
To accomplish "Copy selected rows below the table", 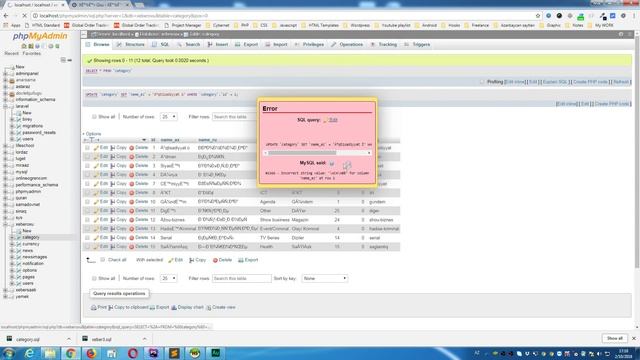I will (x=198, y=260).
